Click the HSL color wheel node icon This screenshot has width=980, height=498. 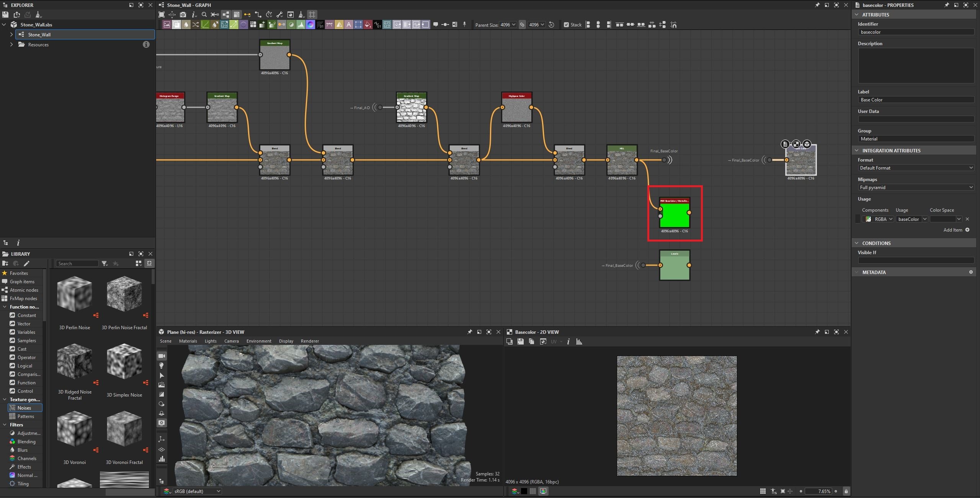[x=310, y=25]
